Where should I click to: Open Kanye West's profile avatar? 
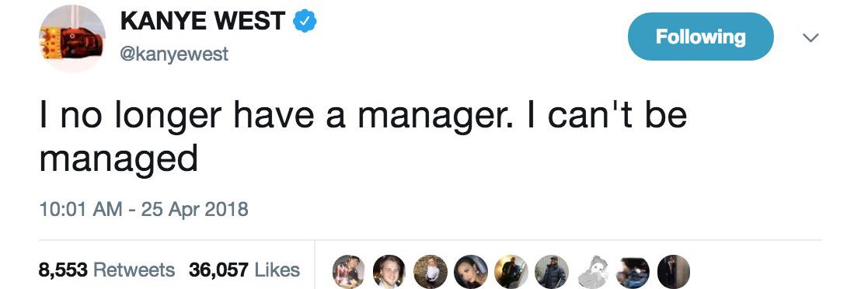72,39
